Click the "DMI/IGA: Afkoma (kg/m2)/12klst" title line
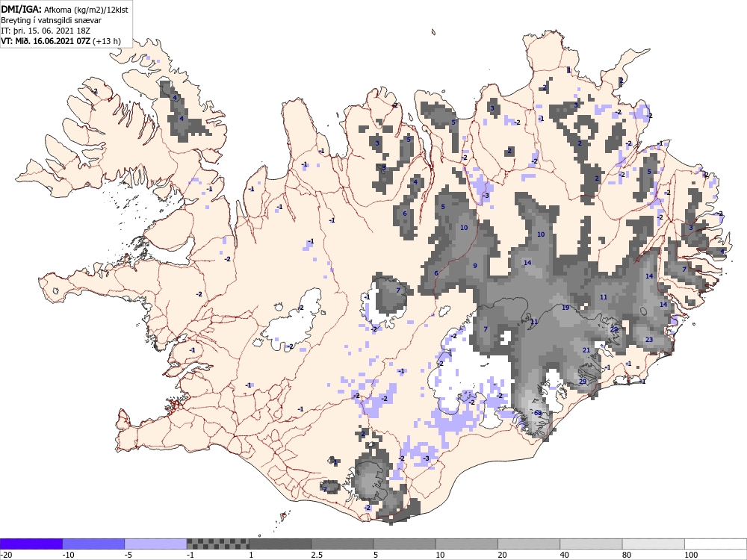Screen dimensions: 747x560 (64, 10)
